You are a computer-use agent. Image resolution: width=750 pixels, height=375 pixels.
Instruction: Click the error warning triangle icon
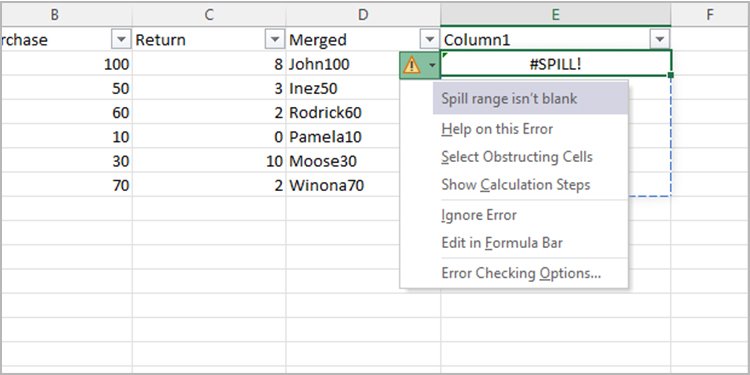pos(411,65)
